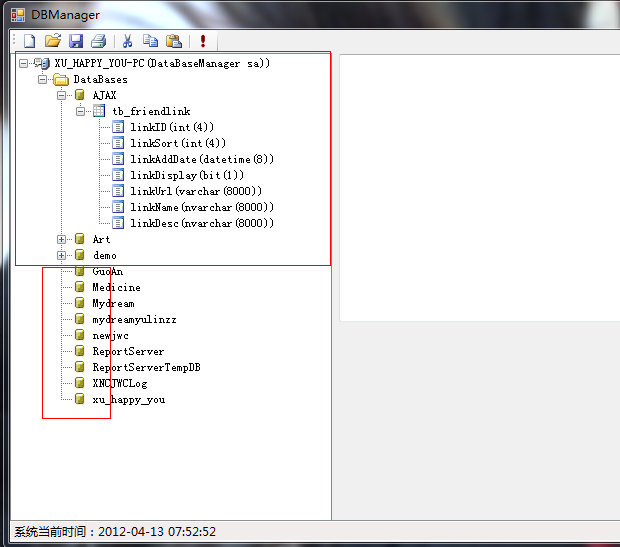Select the mydreamyulinzz database label
The width and height of the screenshot is (620, 547).
pos(134,319)
